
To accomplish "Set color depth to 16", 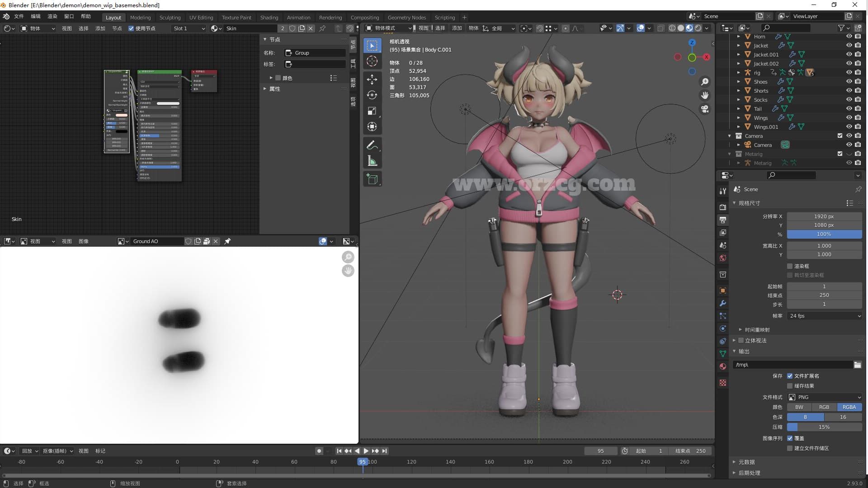I will (843, 417).
